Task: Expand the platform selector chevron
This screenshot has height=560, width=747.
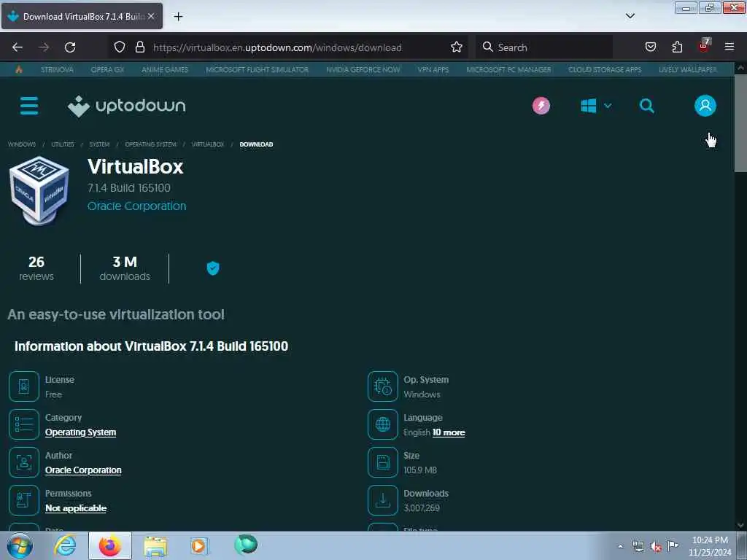Action: pyautogui.click(x=608, y=106)
